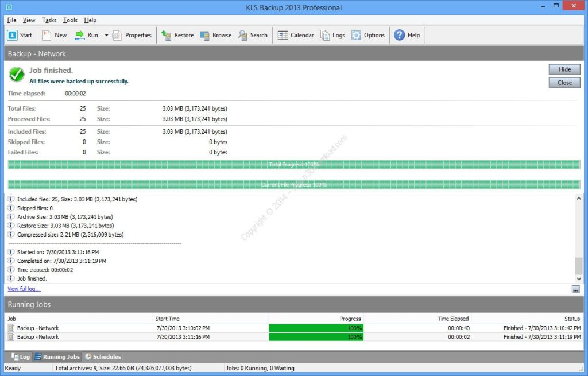Open the Calendar view icon
This screenshot has width=588, height=376.
(295, 35)
